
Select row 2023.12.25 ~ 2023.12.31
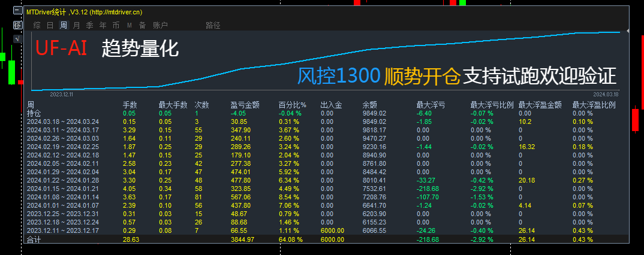[x=63, y=214]
